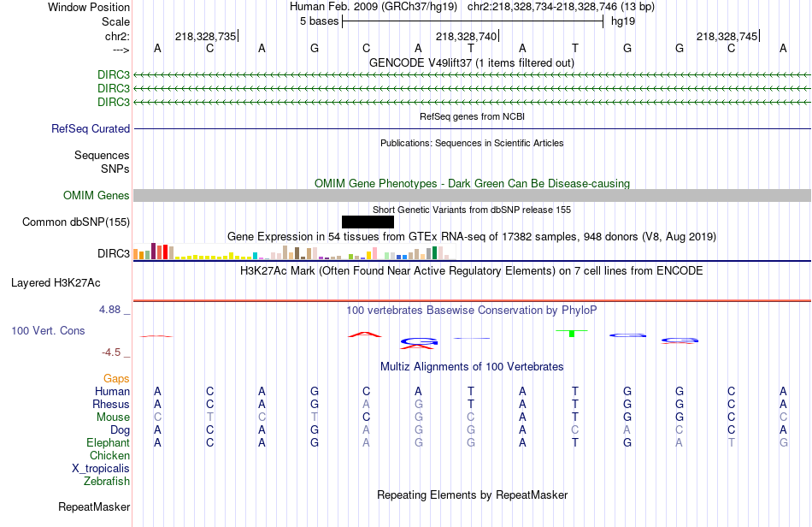Open RefSeq genes from NCBI track title
This screenshot has height=527, width=812.
(x=472, y=116)
